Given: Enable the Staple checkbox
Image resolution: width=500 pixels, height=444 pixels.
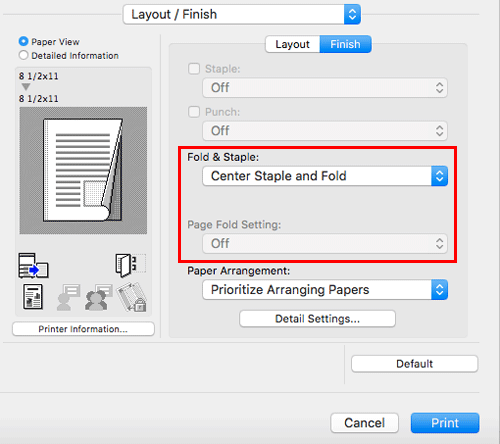Looking at the screenshot, I should [194, 69].
